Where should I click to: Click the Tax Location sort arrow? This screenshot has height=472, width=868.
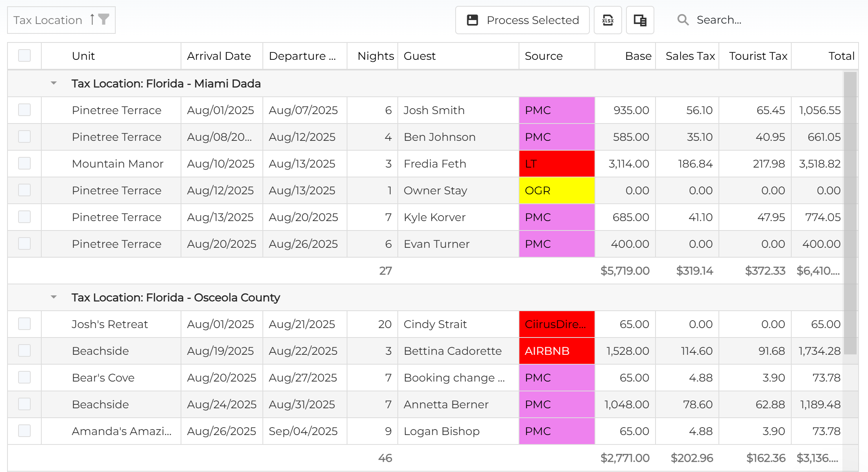tap(92, 19)
